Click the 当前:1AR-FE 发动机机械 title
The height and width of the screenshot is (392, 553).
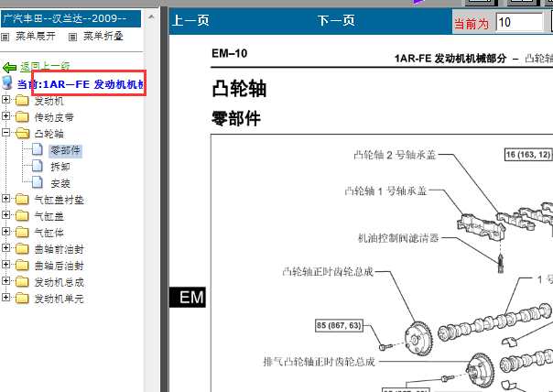81,84
